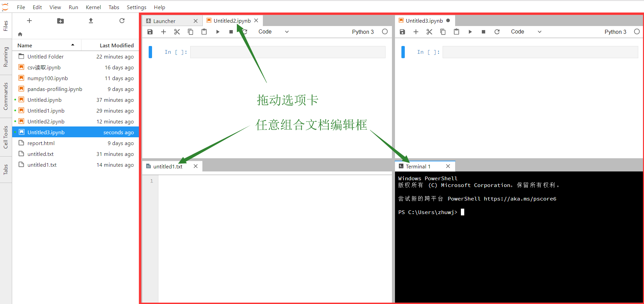Click the code cell input in Untitled3.ipynb
Image resolution: width=644 pixels, height=304 pixels.
pyautogui.click(x=540, y=52)
